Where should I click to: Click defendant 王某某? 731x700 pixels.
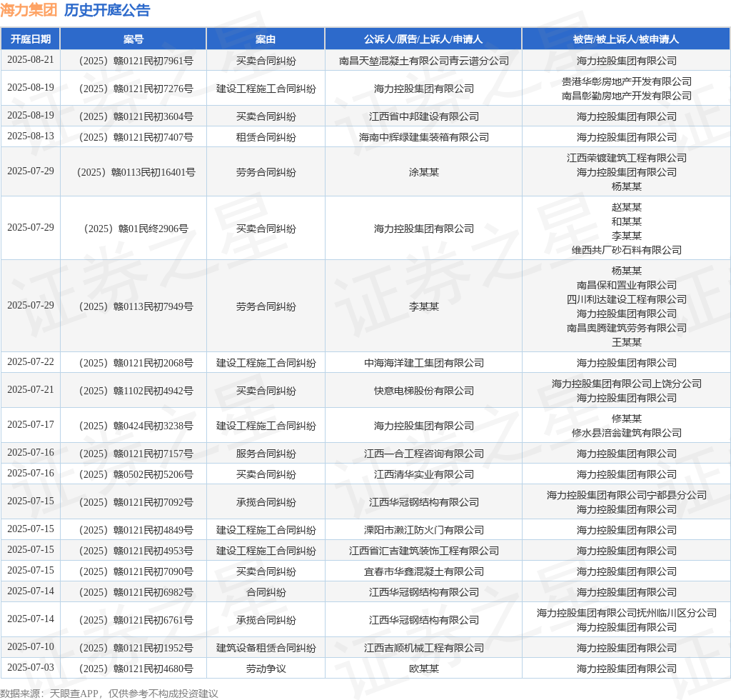[x=627, y=343]
